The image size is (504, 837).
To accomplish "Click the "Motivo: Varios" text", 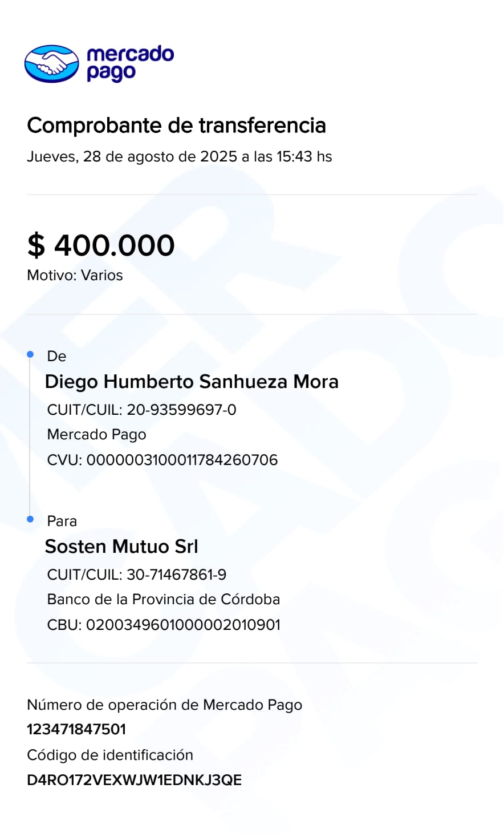I will click(75, 275).
